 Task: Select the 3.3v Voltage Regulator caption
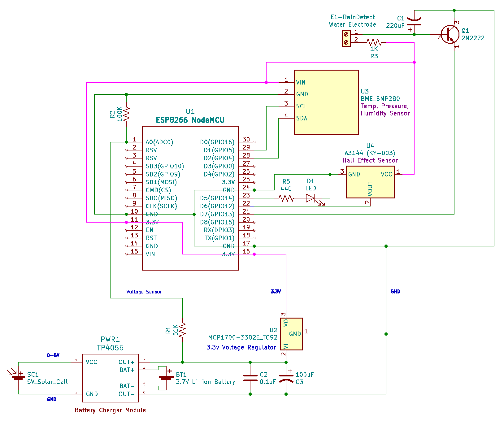(241, 347)
